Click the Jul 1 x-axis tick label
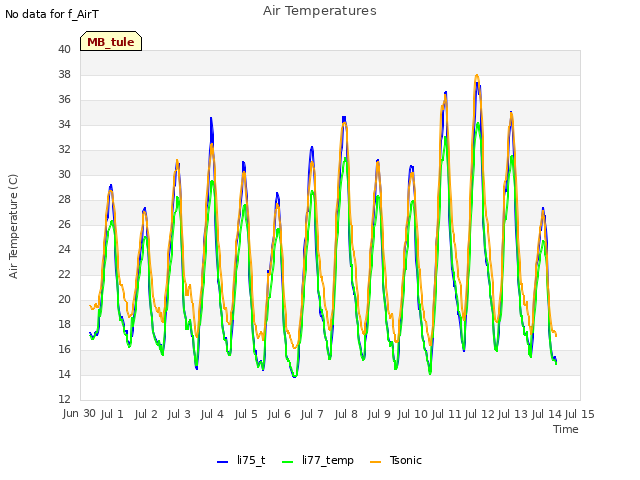The height and width of the screenshot is (480, 640). point(112,414)
